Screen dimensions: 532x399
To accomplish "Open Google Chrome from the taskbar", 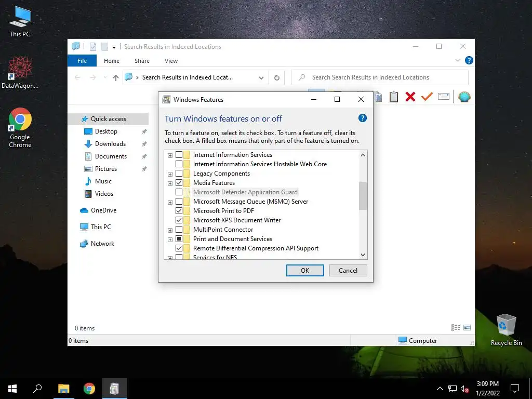I will (89, 389).
